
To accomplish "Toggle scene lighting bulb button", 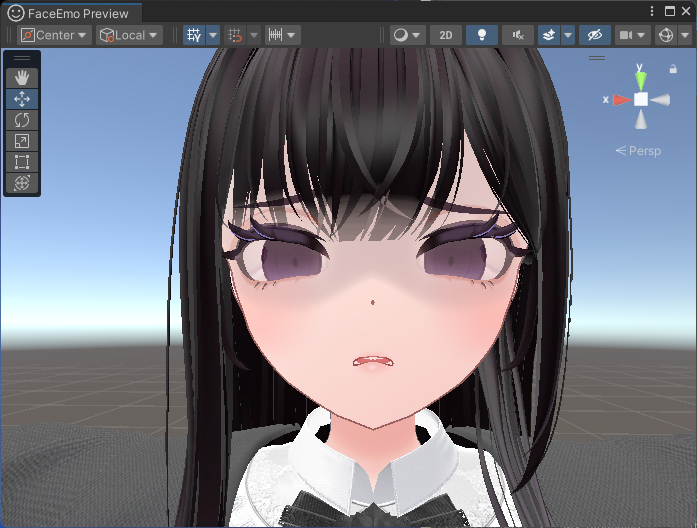I will tap(482, 35).
